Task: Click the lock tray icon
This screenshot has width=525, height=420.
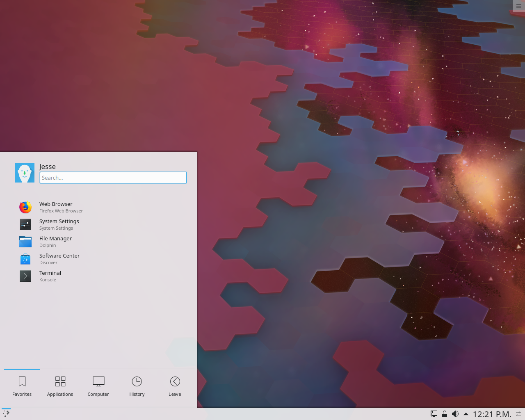Action: pyautogui.click(x=444, y=414)
